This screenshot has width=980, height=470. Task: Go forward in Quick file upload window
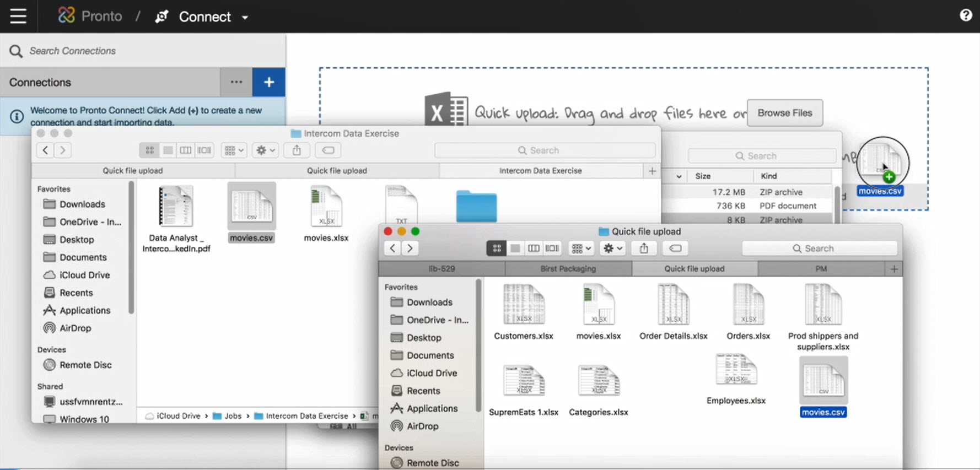point(410,248)
